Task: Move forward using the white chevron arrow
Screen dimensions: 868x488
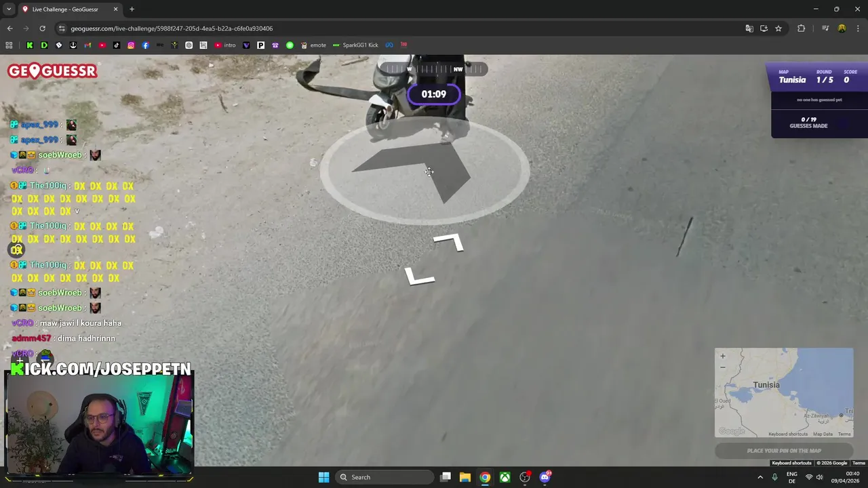Action: (x=448, y=243)
